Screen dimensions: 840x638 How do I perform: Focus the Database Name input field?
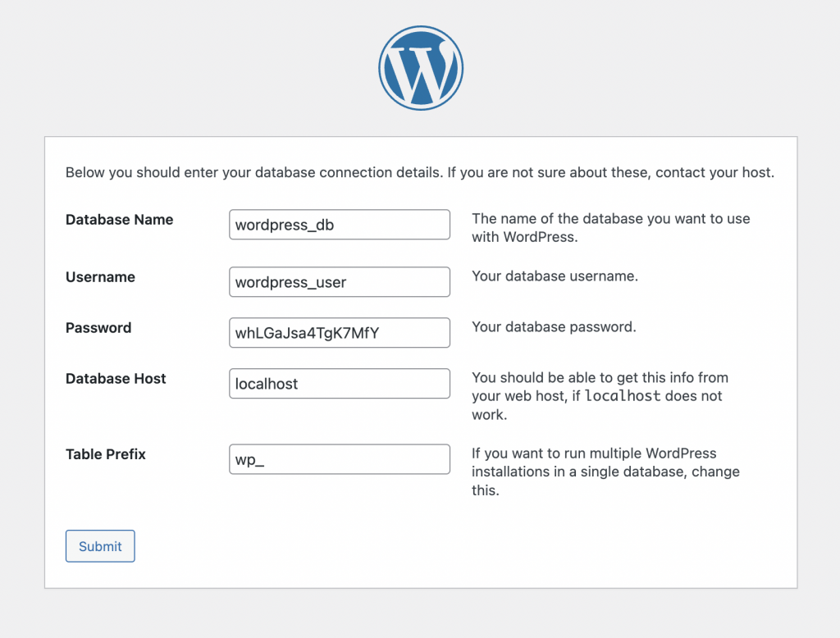click(x=340, y=225)
